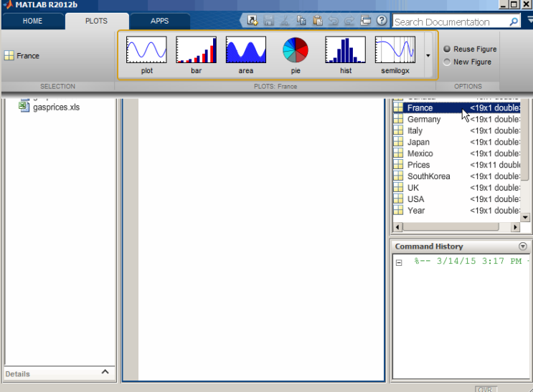This screenshot has height=392, width=533.
Task: Click the France variable in workspace
Action: [456, 107]
